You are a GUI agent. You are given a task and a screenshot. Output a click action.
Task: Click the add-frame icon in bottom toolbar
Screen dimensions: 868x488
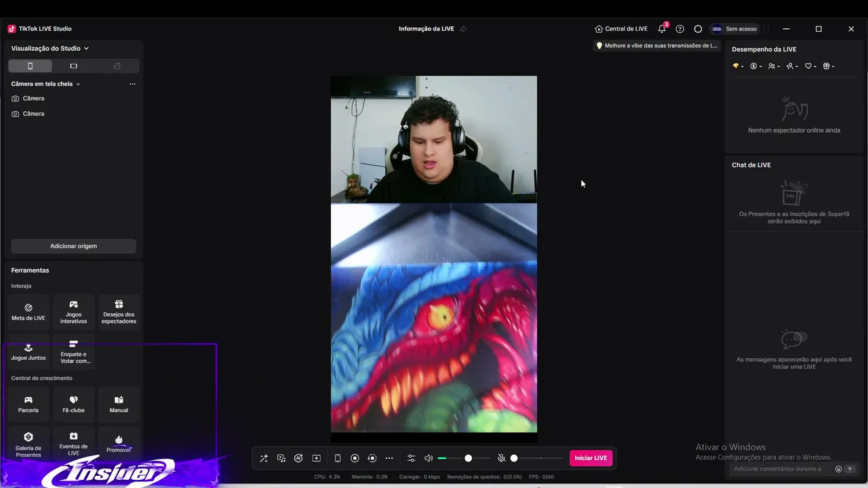point(316,458)
